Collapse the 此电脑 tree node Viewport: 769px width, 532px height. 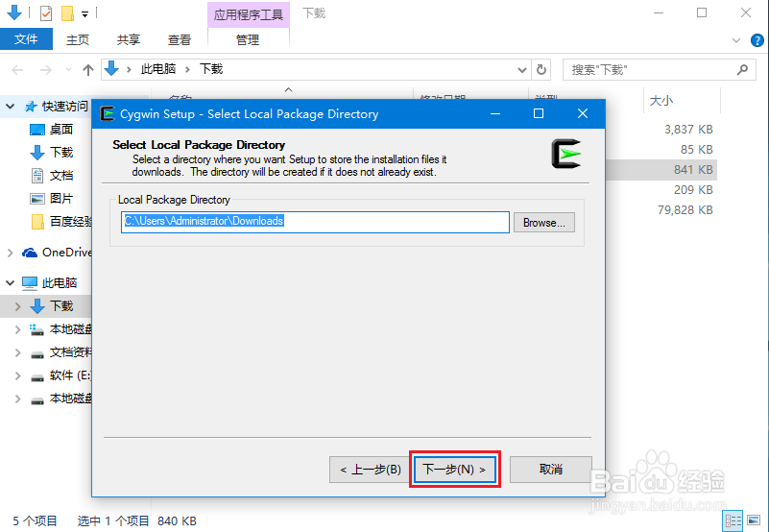[10, 282]
